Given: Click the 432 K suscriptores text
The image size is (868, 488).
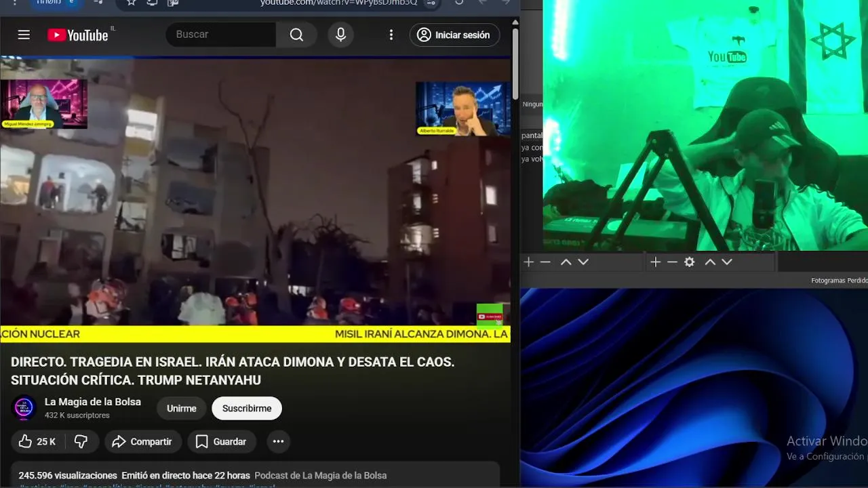Looking at the screenshot, I should [77, 415].
